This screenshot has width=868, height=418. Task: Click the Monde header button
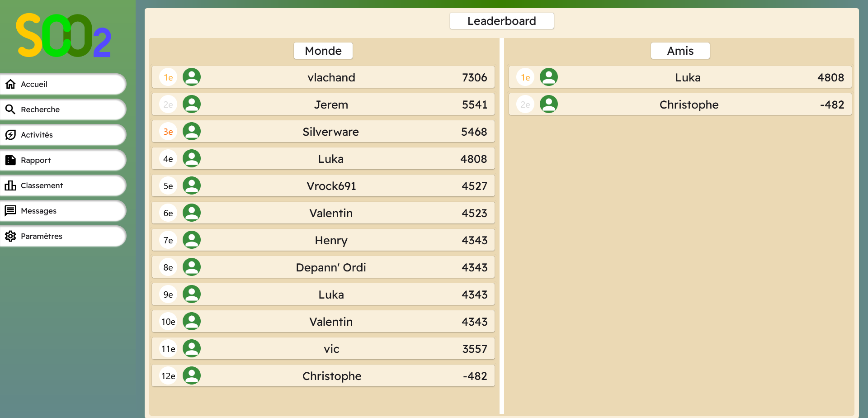pyautogui.click(x=323, y=51)
